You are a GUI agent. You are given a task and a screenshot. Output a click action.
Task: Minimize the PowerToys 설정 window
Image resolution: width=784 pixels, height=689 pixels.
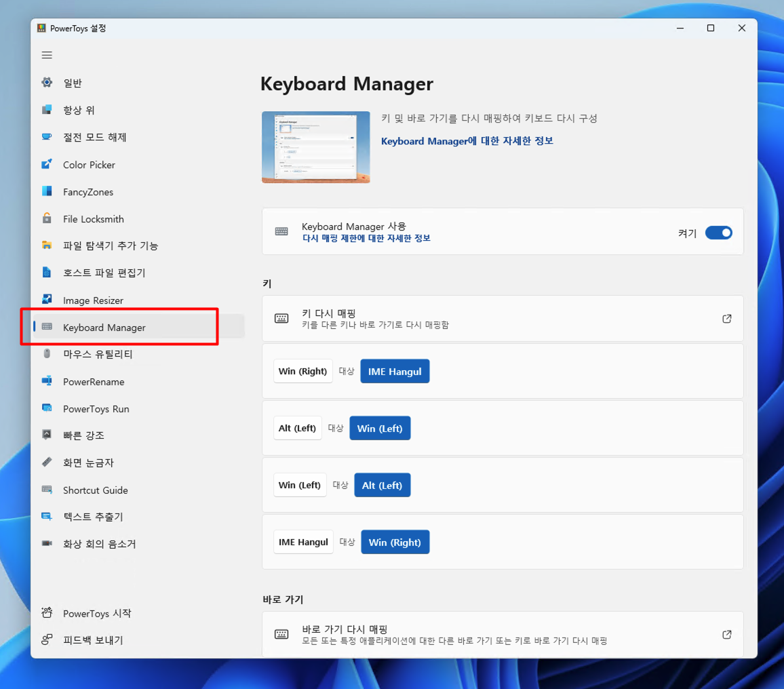(x=680, y=28)
